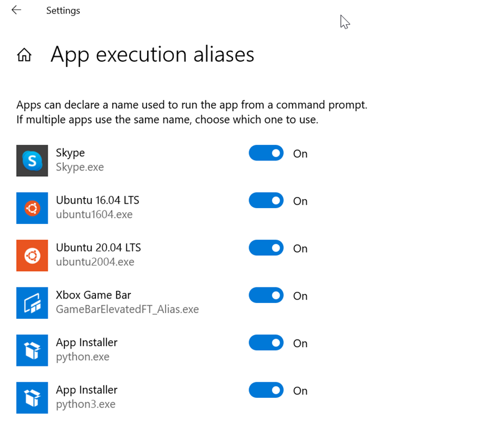Click the back arrow in Settings
Image resolution: width=504 pixels, height=431 pixels.
[x=16, y=10]
